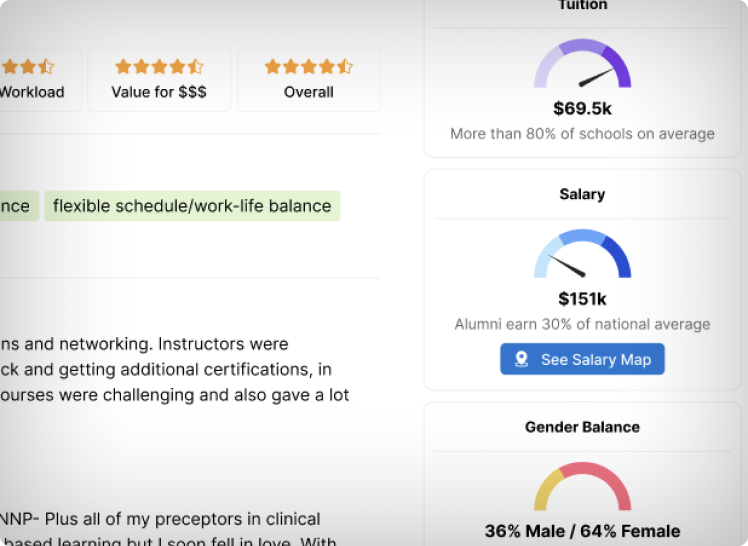The height and width of the screenshot is (546, 748).
Task: Click the Gender Balance card heading
Action: 582,427
